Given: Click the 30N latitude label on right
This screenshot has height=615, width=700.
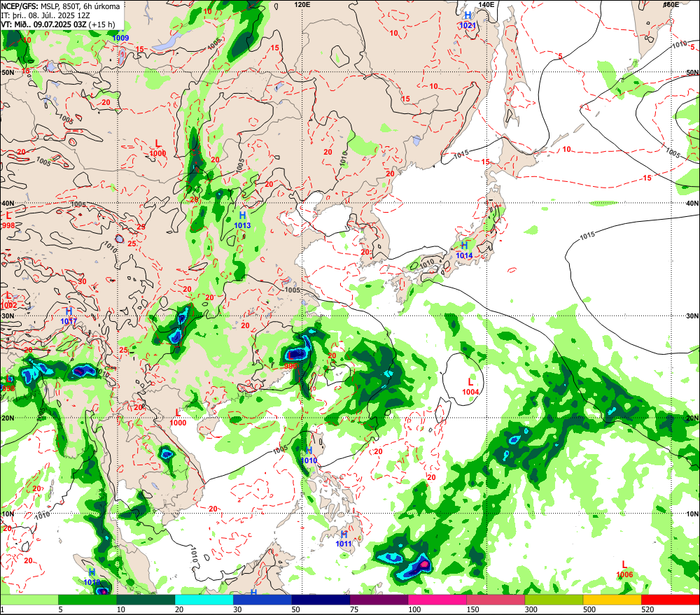Looking at the screenshot, I should [x=692, y=316].
